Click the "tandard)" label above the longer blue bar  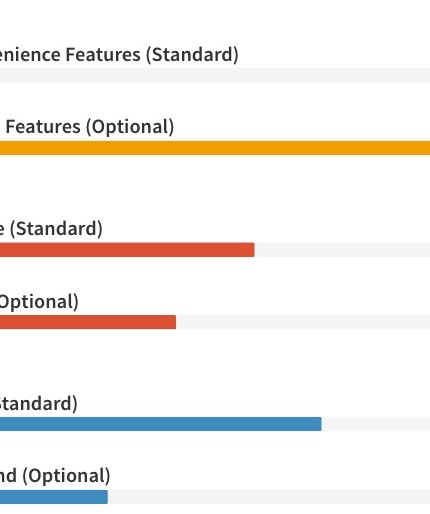pyautogui.click(x=39, y=404)
